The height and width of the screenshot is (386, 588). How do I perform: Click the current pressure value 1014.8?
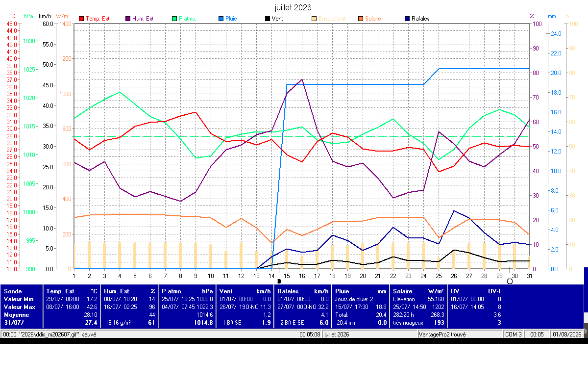204,322
